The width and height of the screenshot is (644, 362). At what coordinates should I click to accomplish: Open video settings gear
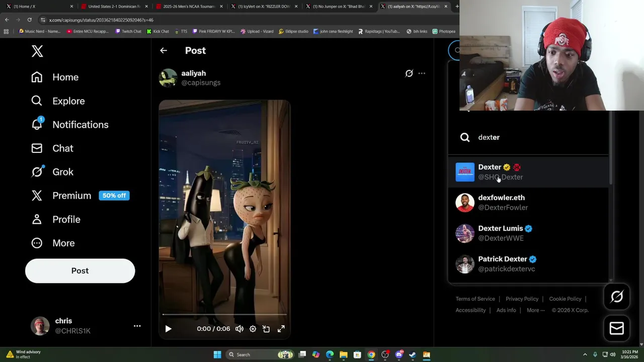[253, 329]
